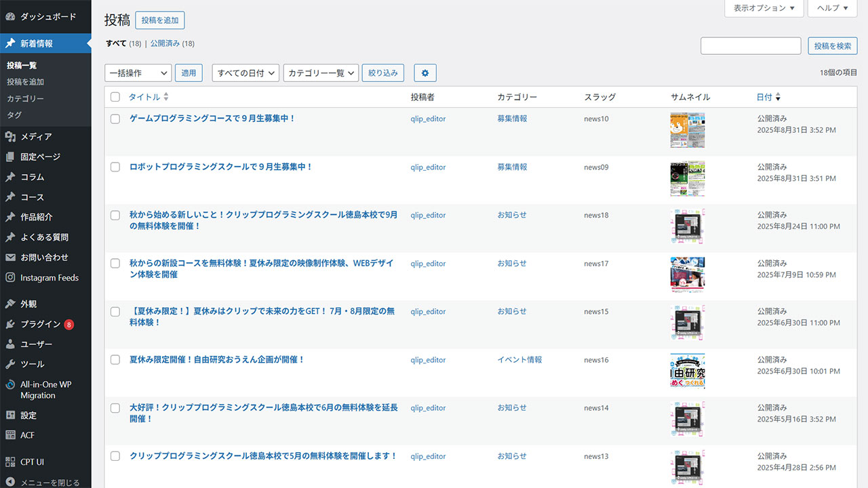Switch to the 公開済み posts filter
Viewport: 868px width, 488px height.
click(x=165, y=43)
